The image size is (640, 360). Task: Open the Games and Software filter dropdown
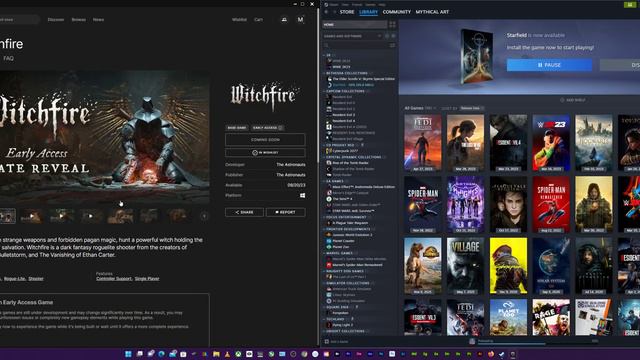(x=353, y=36)
